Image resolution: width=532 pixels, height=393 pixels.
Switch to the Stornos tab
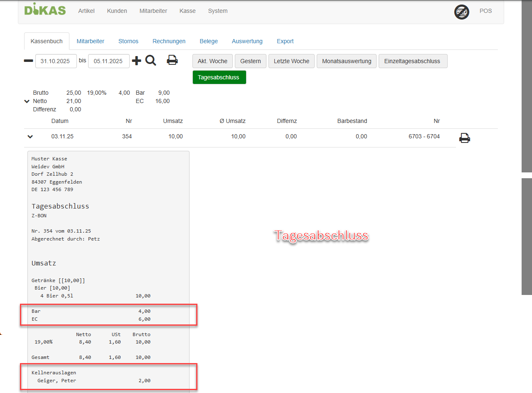[128, 41]
